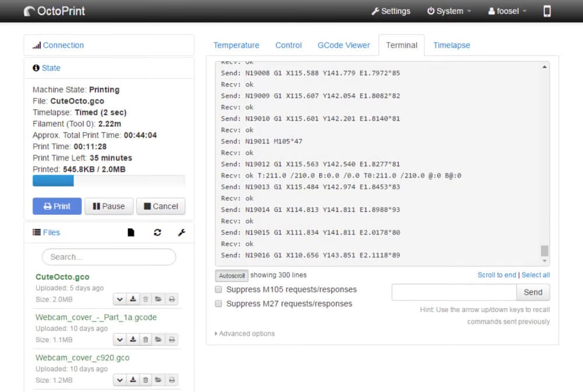The width and height of the screenshot is (583, 392).
Task: Expand the Connection panel
Action: (63, 45)
